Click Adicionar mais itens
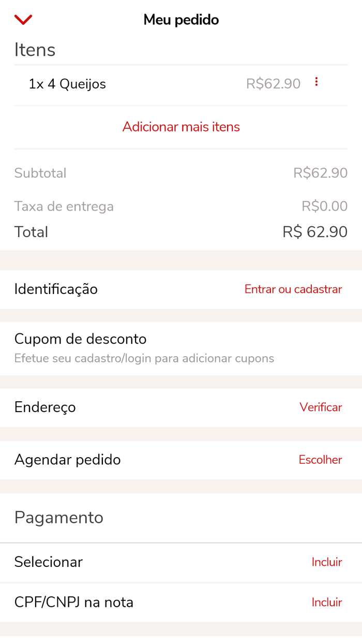Screen dimensions: 362x644 pos(180,127)
